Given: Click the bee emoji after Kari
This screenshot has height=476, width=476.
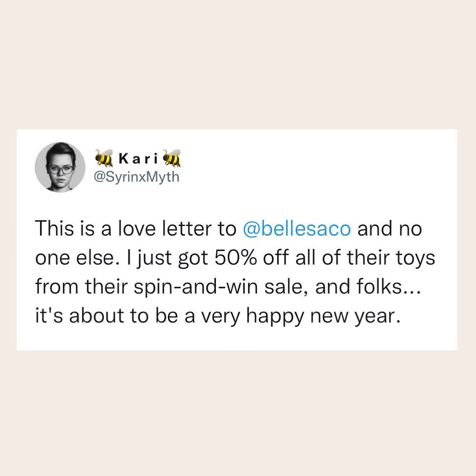Looking at the screenshot, I should [x=171, y=157].
